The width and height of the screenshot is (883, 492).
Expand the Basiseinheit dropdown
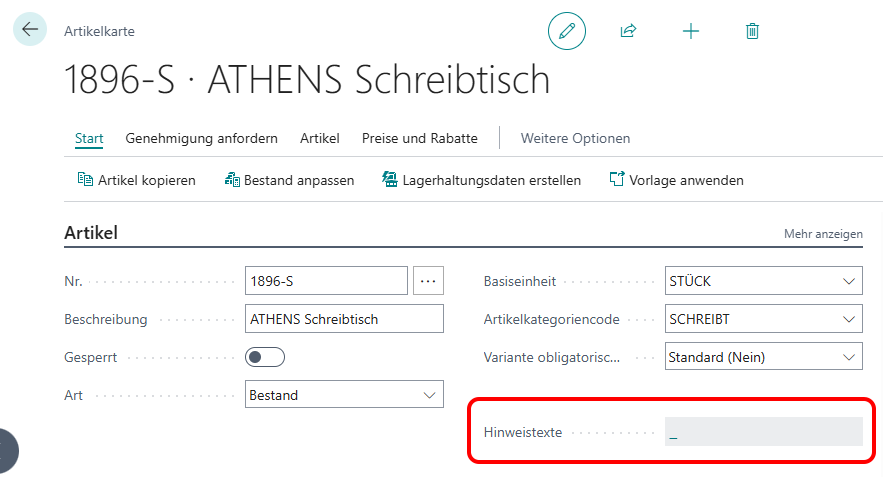pos(849,281)
